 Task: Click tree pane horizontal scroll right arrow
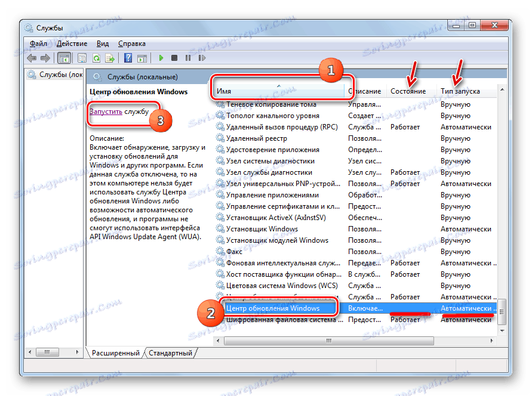(78, 352)
